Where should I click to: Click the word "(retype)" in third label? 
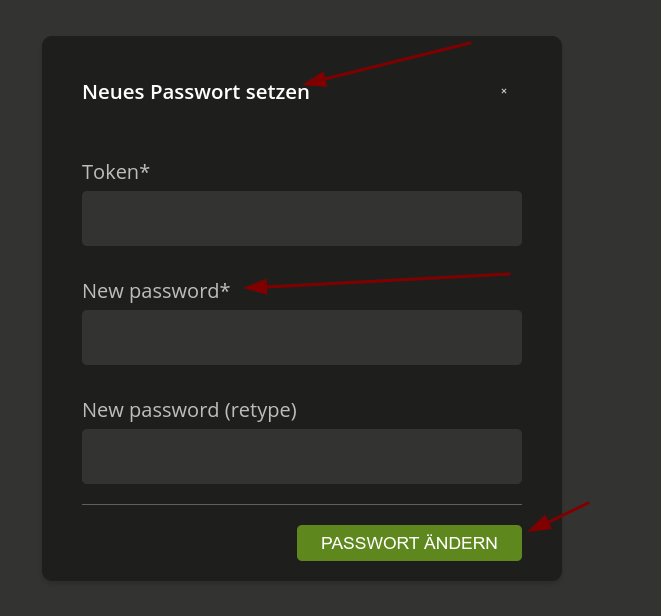pos(260,410)
